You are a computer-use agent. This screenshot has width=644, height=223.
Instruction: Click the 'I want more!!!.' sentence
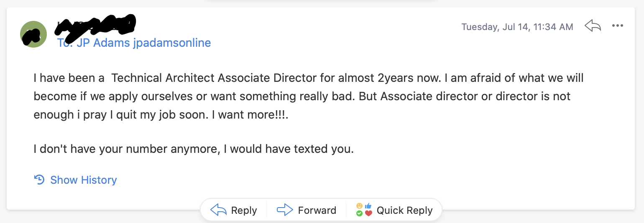250,115
